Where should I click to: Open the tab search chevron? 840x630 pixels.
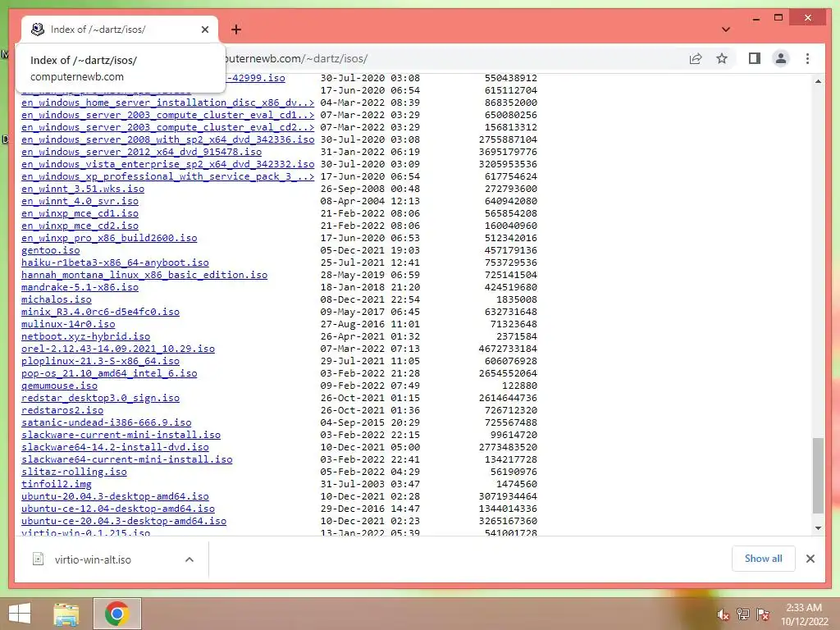[726, 30]
